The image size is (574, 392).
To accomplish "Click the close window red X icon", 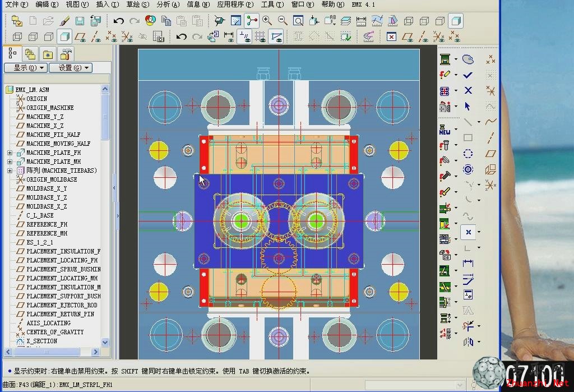I will (391, 36).
